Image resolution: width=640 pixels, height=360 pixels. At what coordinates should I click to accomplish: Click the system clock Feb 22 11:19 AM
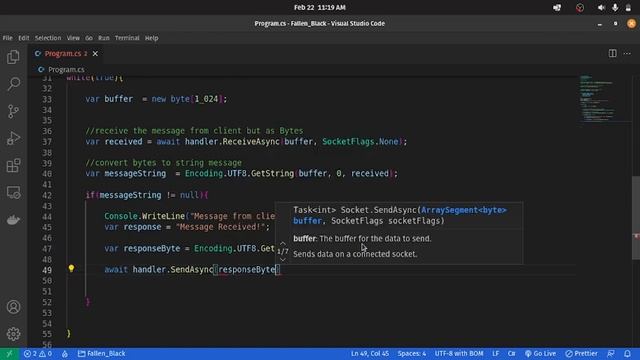pos(320,7)
